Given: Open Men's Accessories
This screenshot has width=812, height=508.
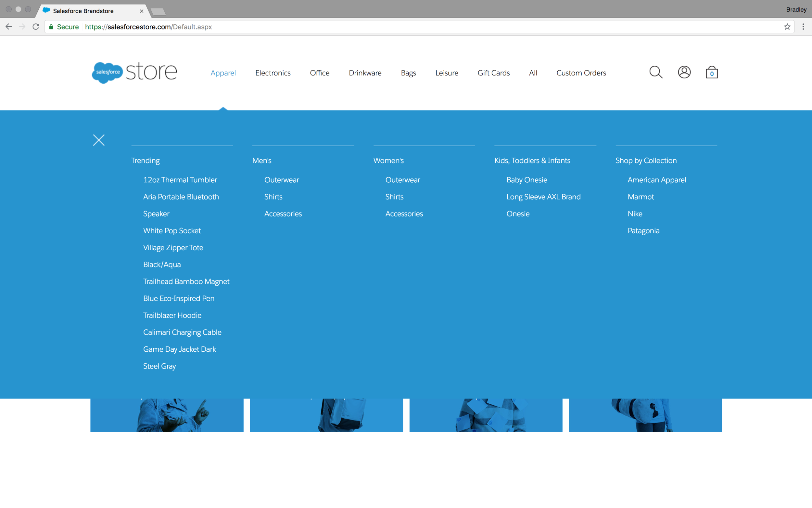Looking at the screenshot, I should 283,214.
